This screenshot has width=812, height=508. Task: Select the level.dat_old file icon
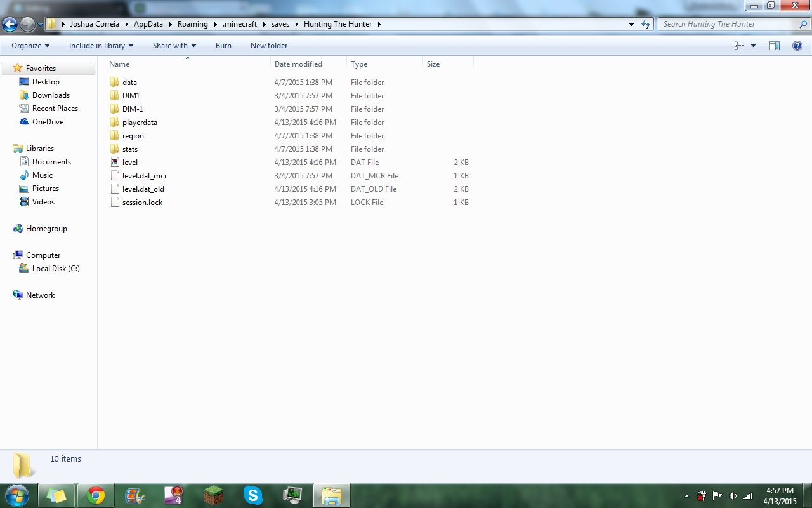point(115,189)
